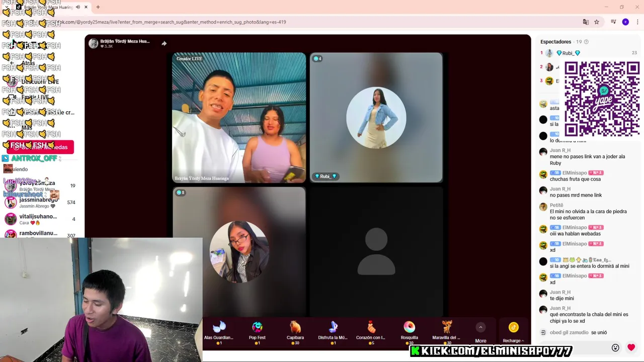Mute the TikTok browser tab audio
This screenshot has height=362, width=644.
[77, 7]
